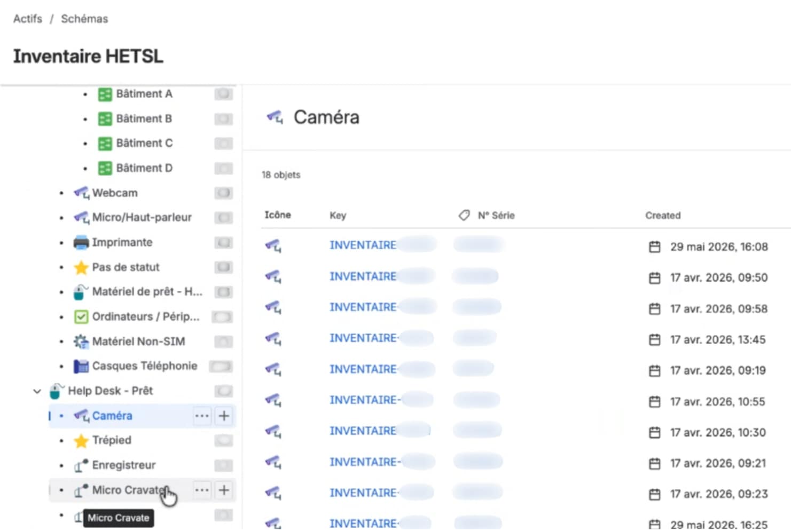Add object via plus next to Micro Cravate
Image resolution: width=791 pixels, height=532 pixels.
point(224,490)
